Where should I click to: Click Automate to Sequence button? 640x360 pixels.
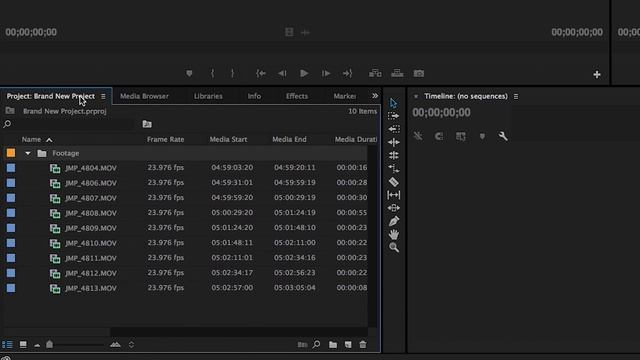(302, 345)
